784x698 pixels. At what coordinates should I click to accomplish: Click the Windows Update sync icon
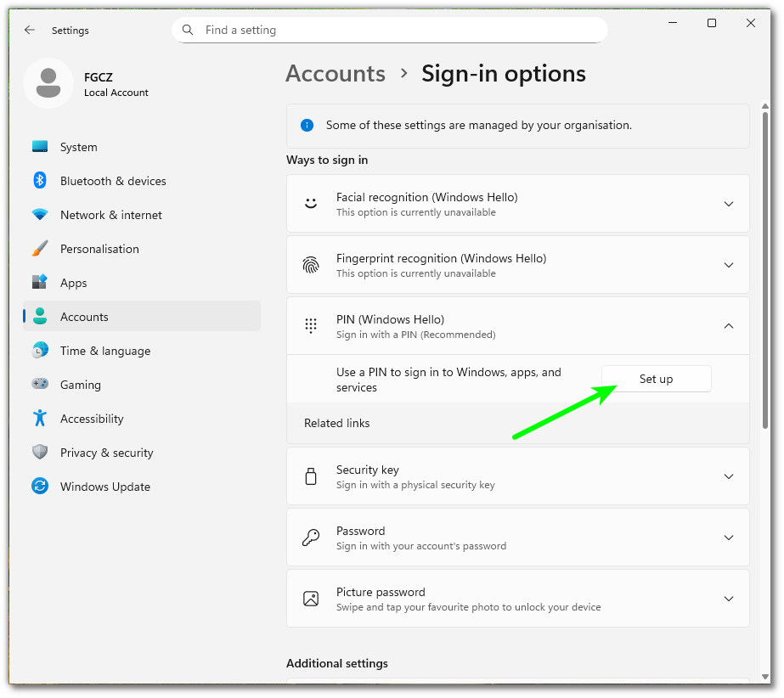[40, 486]
